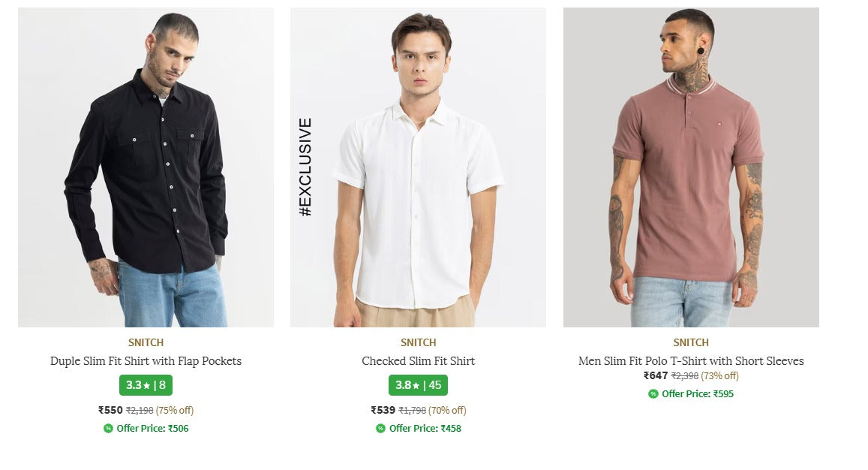Click offer tag icon beside ₹595
Image resolution: width=868 pixels, height=470 pixels.
pyautogui.click(x=653, y=394)
